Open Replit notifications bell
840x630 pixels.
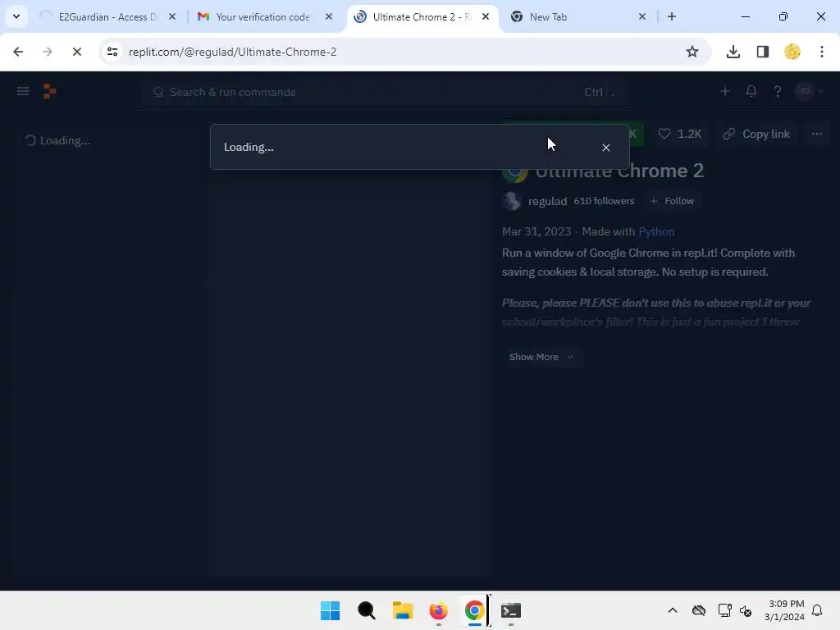(751, 92)
